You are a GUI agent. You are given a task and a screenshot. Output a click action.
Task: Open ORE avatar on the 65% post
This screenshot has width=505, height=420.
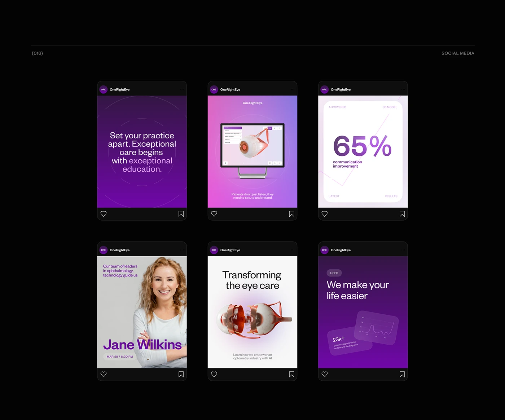(325, 89)
